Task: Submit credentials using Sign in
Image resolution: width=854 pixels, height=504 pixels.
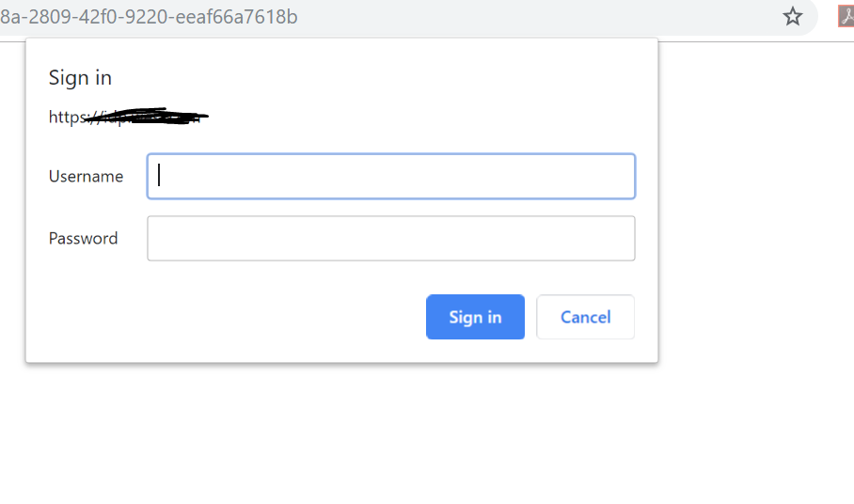Action: (x=475, y=317)
